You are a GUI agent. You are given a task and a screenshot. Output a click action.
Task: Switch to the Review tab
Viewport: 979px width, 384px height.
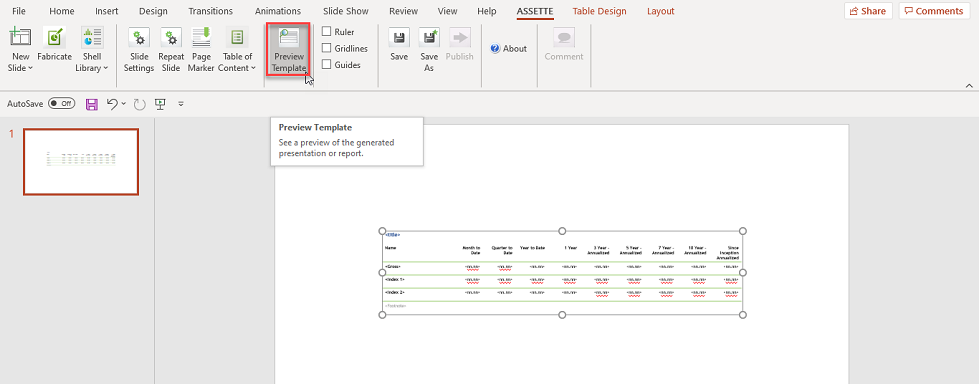[x=403, y=11]
